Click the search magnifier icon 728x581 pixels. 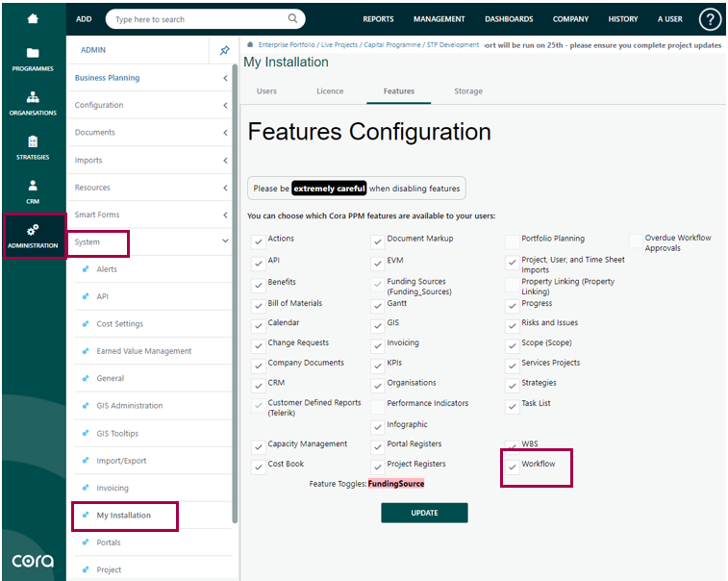[292, 18]
